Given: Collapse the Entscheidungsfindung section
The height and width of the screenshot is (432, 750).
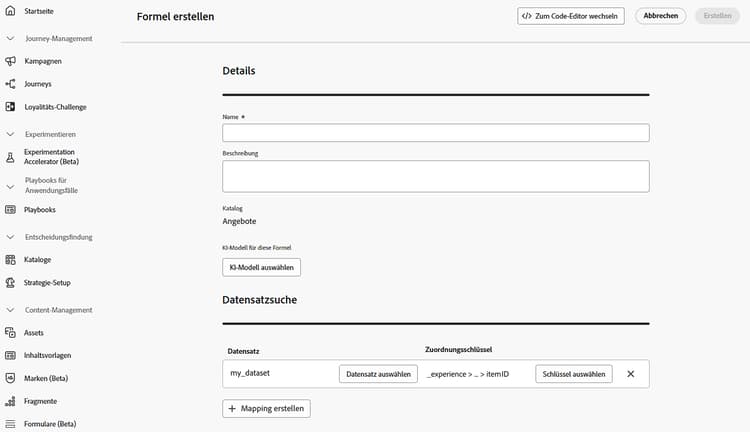Looking at the screenshot, I should pos(10,237).
